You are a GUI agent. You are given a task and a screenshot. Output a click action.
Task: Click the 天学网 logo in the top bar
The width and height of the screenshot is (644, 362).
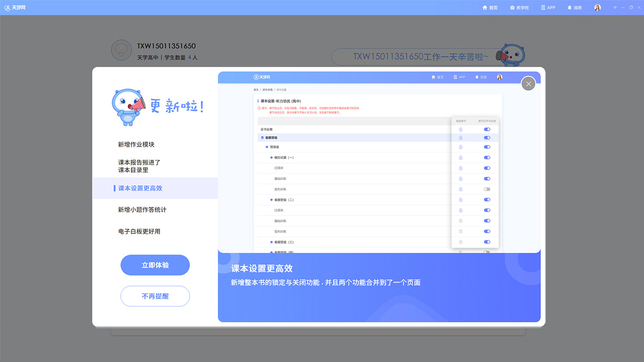[15, 7]
